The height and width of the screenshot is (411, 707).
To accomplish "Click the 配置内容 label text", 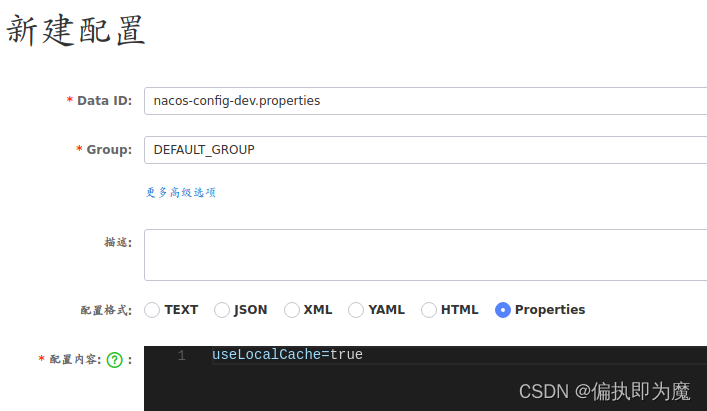I will (x=75, y=360).
